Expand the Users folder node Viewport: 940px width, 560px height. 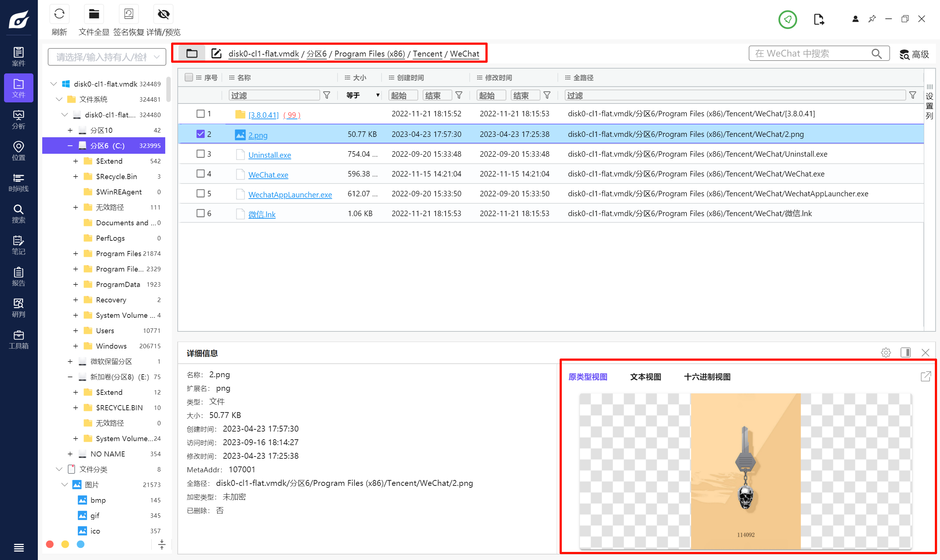tap(76, 331)
